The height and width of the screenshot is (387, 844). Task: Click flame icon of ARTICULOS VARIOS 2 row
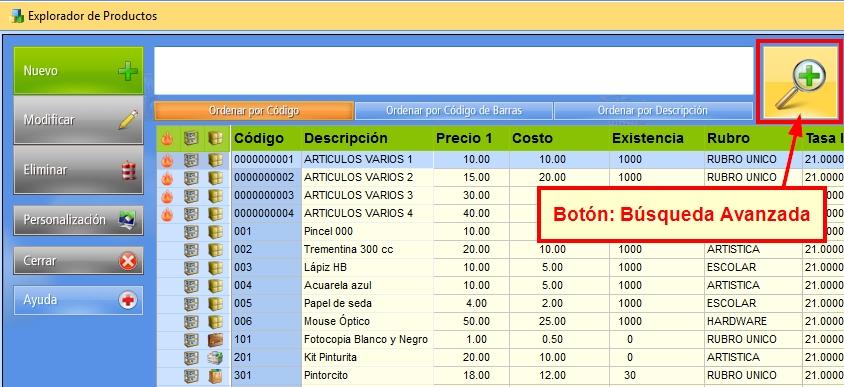click(167, 178)
